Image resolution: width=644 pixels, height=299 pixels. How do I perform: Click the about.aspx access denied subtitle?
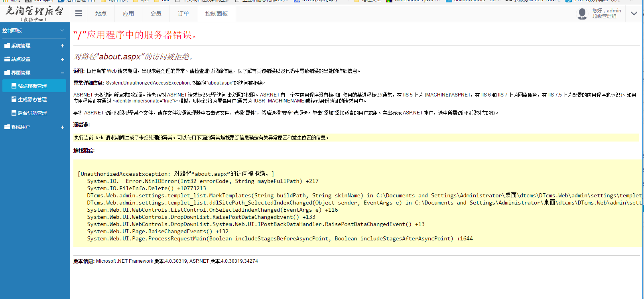(x=134, y=57)
